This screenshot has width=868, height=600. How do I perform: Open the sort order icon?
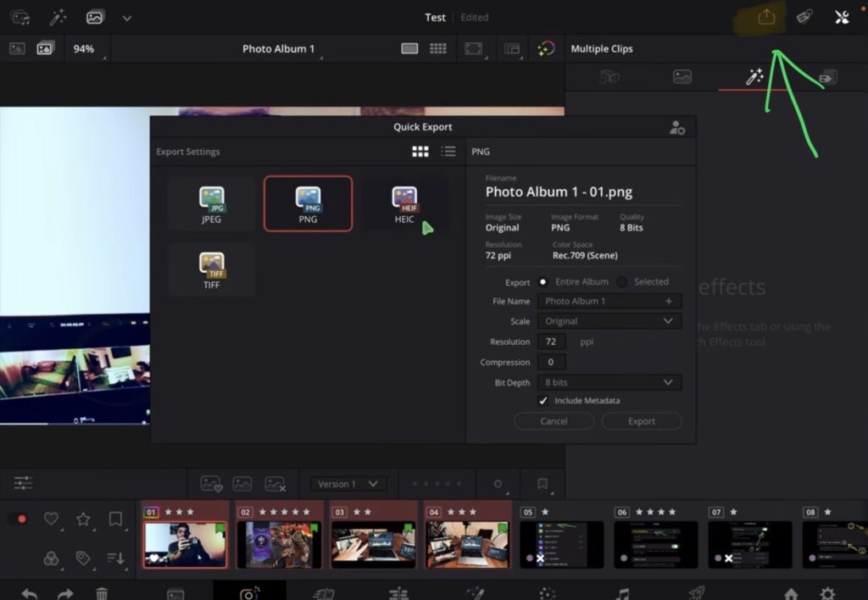(115, 558)
